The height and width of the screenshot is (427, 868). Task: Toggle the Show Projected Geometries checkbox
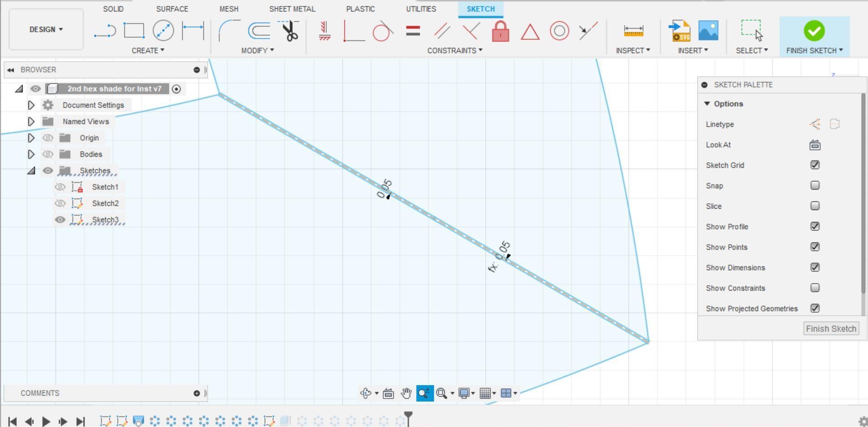click(815, 308)
